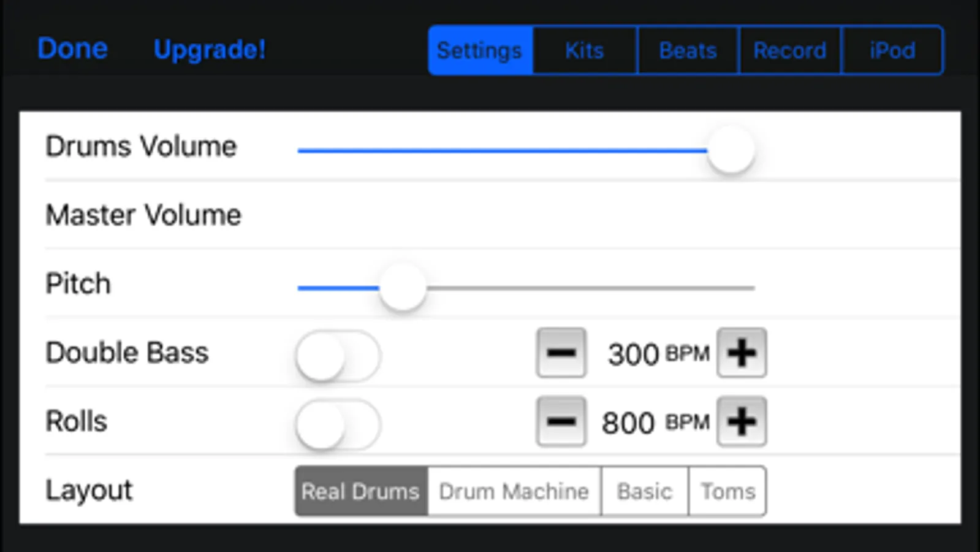Click the Upgrade! link
Image resolution: width=980 pixels, height=552 pixels.
point(210,50)
